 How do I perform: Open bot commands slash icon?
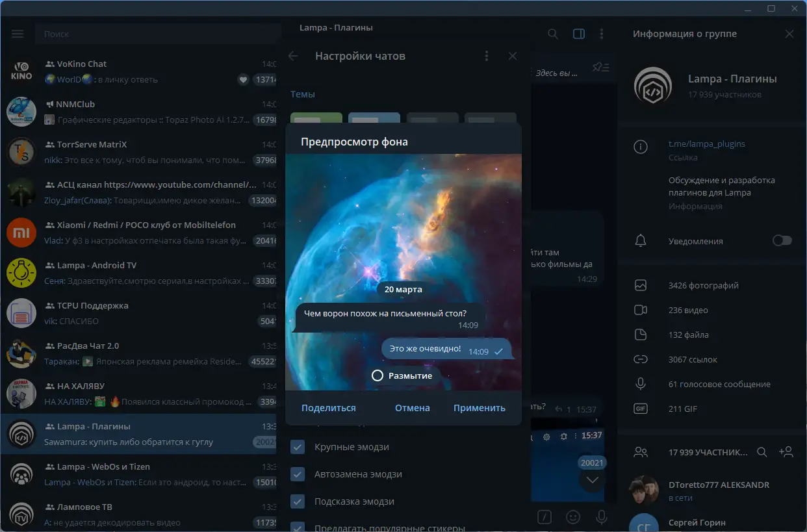[545, 517]
